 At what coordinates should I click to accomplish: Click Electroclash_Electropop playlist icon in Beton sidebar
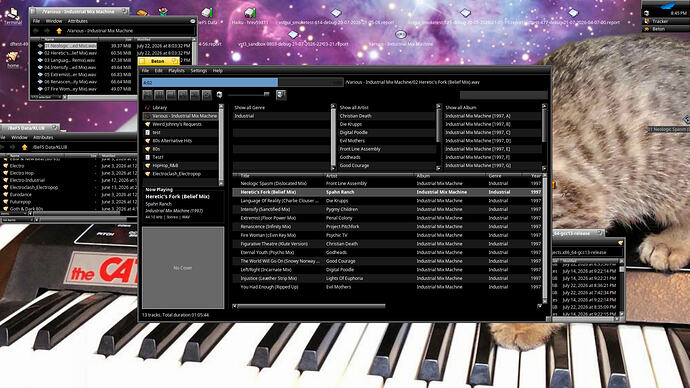pos(147,174)
